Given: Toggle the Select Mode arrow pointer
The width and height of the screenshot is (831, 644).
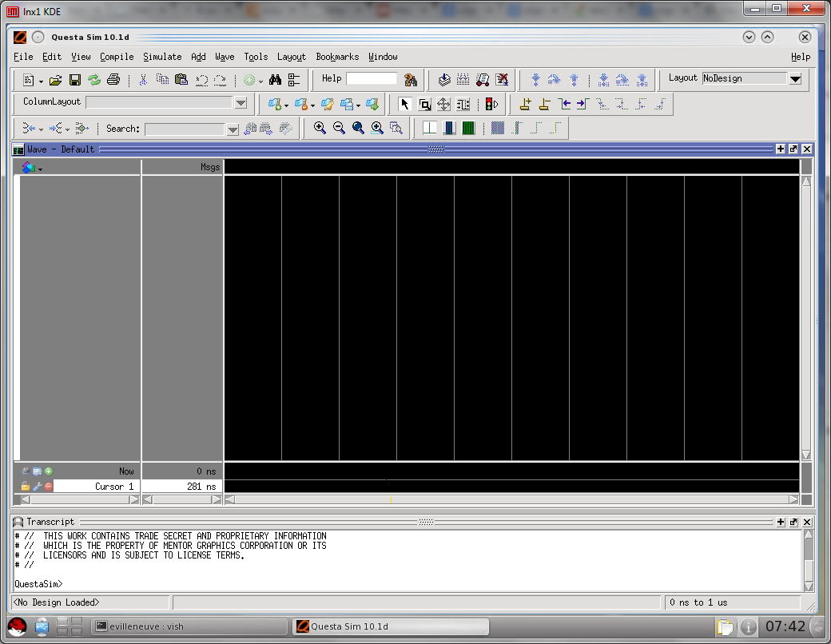Looking at the screenshot, I should (x=405, y=105).
